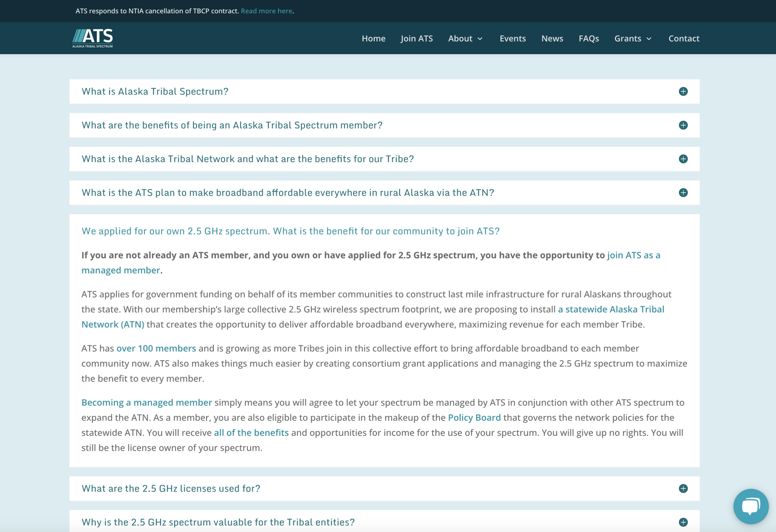Open the 'Policy Board' link
The image size is (776, 532).
click(474, 418)
